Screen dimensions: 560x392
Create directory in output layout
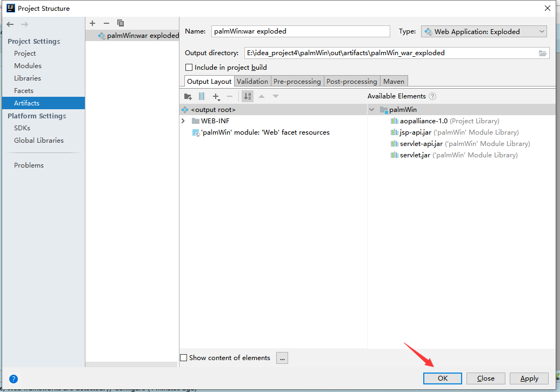(188, 96)
